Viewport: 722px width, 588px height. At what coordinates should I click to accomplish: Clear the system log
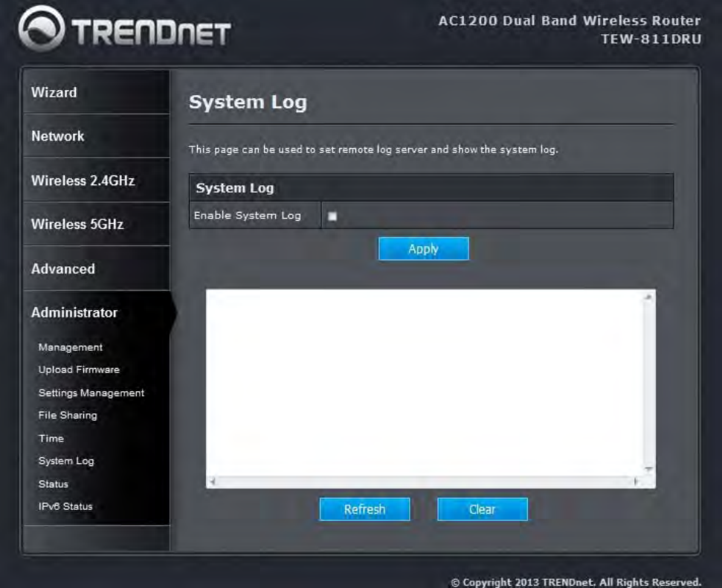point(483,509)
